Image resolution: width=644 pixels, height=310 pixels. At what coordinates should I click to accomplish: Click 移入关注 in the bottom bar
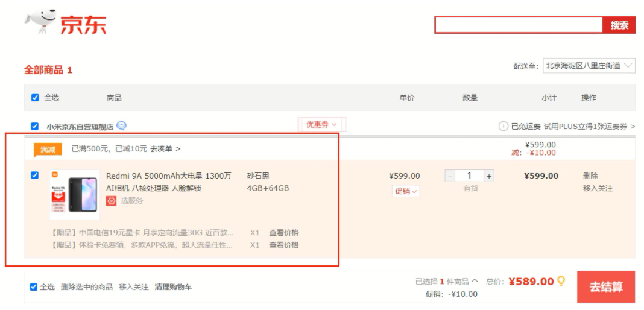(134, 287)
